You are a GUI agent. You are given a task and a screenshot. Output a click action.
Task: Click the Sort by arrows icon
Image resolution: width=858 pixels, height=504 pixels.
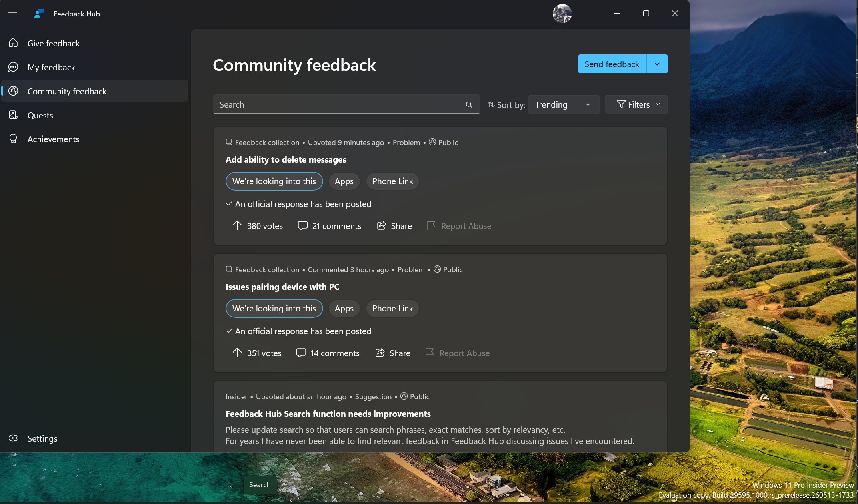(491, 104)
